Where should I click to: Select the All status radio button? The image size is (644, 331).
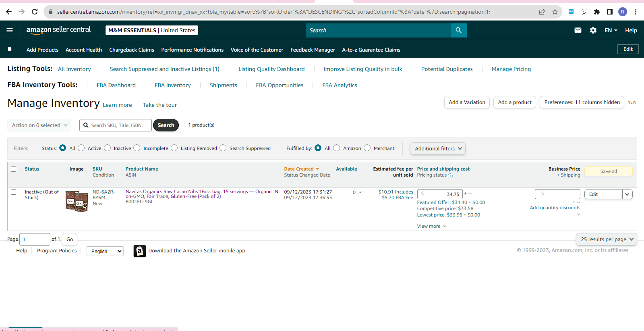pos(62,148)
